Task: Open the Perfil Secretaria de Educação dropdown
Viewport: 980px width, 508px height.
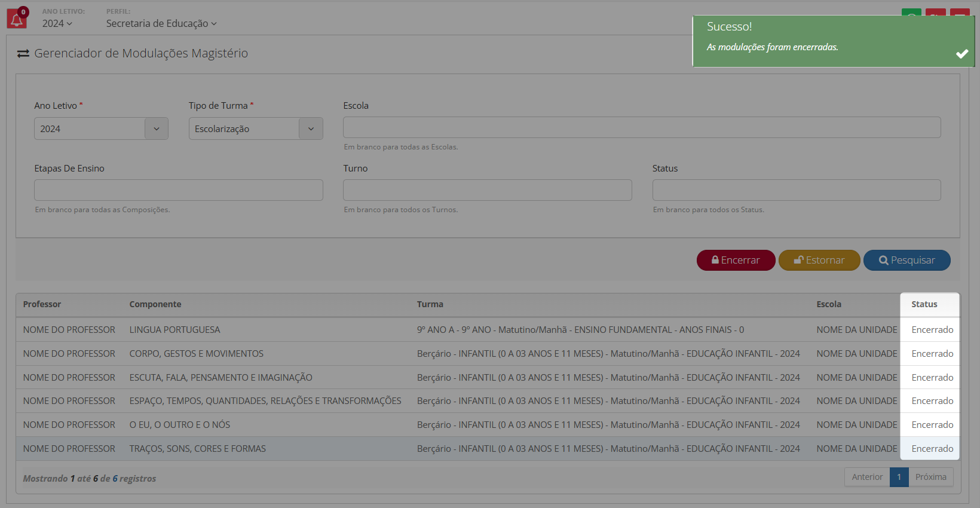Action: tap(161, 23)
